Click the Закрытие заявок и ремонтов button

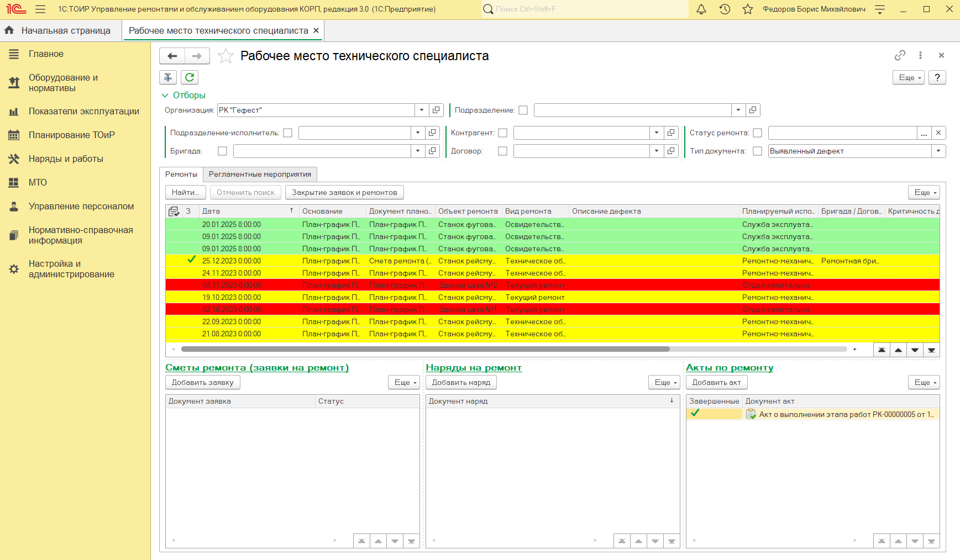[x=344, y=193]
